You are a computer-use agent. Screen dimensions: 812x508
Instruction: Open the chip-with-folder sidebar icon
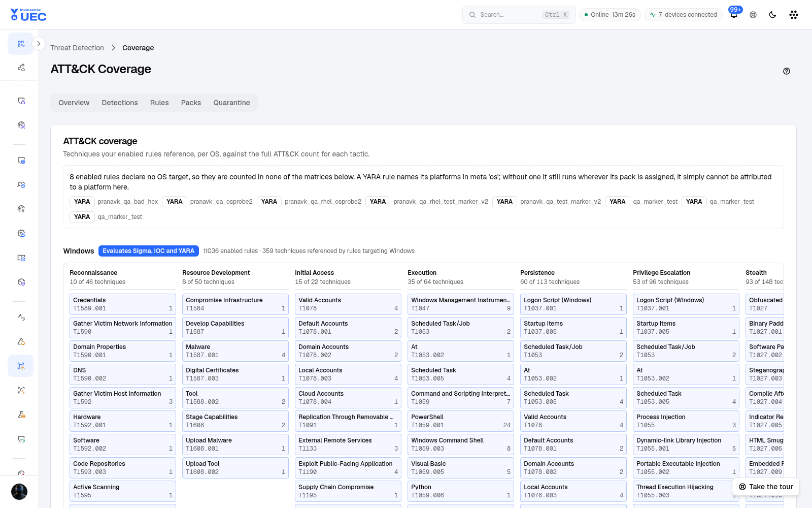21,233
